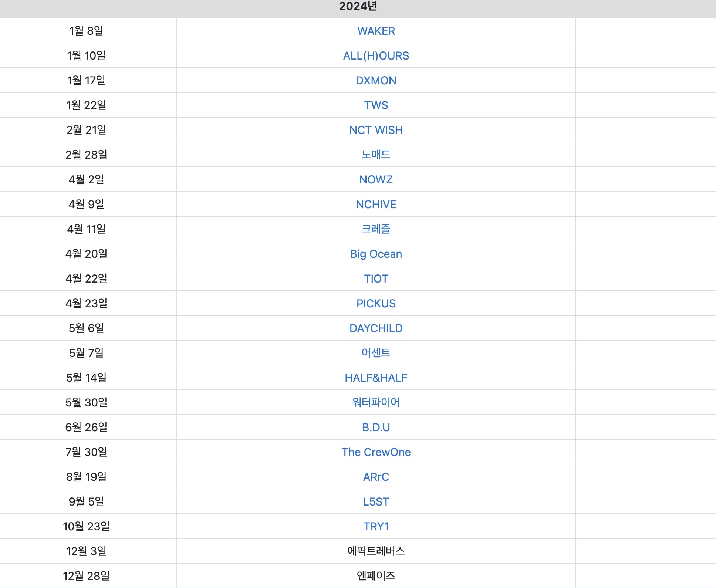
Task: Click the DXMON link
Action: click(x=376, y=81)
